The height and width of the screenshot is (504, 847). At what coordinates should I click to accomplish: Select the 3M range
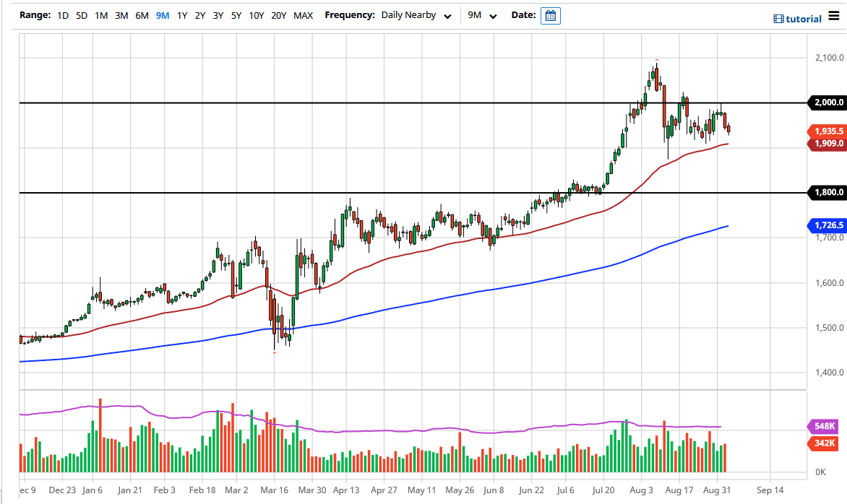[x=121, y=16]
